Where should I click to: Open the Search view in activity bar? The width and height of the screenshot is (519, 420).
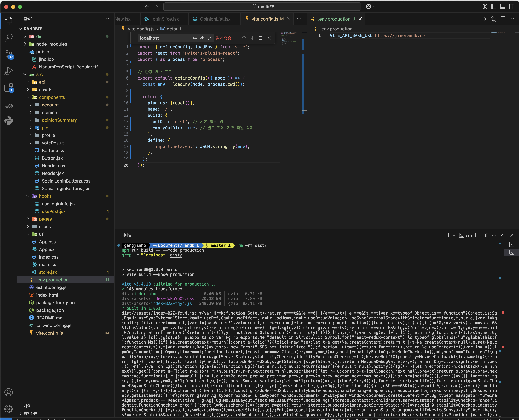[x=8, y=38]
